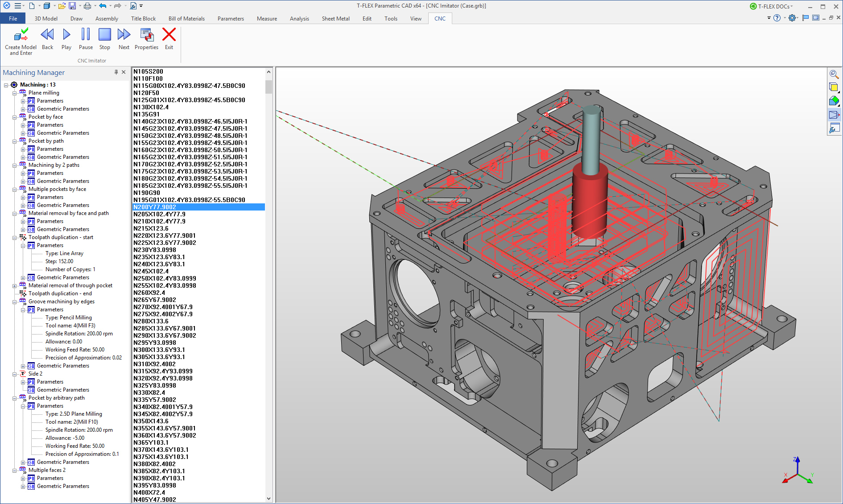Viewport: 843px width, 504px height.
Task: Open the Help question mark icon
Action: click(777, 18)
